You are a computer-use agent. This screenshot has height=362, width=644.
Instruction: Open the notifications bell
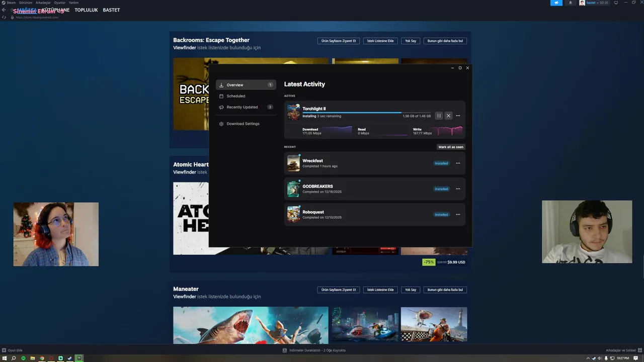coord(570,3)
